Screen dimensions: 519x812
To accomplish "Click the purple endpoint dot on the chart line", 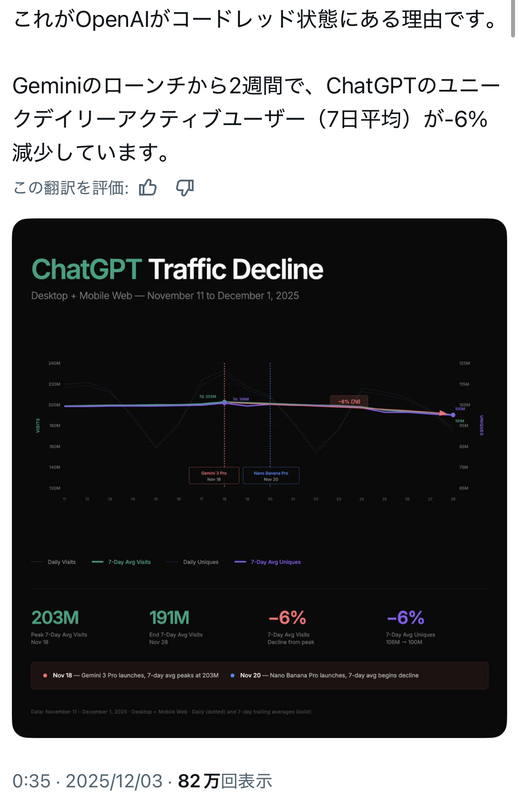I will tap(453, 415).
